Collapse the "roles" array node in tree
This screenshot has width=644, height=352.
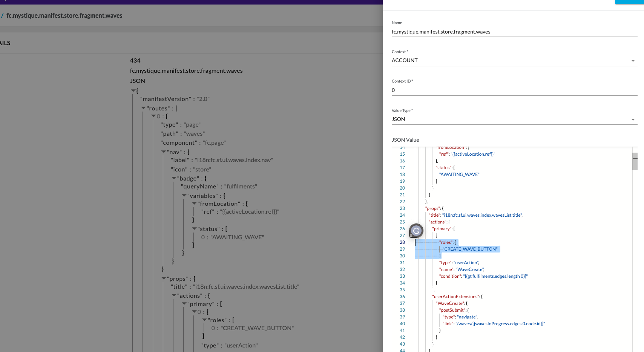click(204, 320)
